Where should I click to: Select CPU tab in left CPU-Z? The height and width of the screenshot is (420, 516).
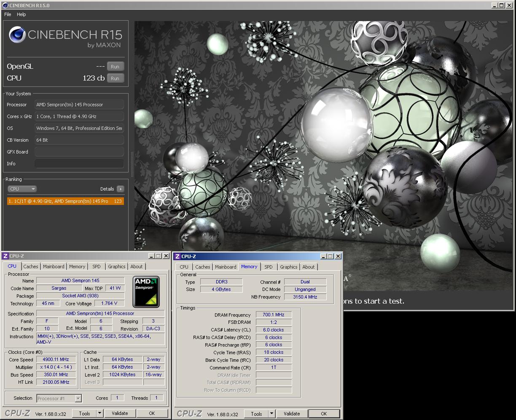pyautogui.click(x=12, y=266)
